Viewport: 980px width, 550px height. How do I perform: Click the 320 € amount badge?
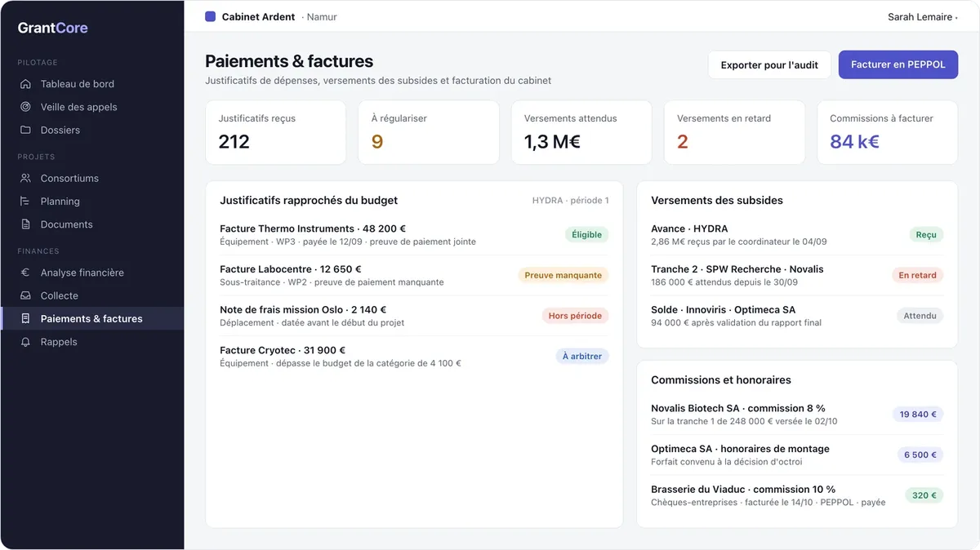point(924,495)
